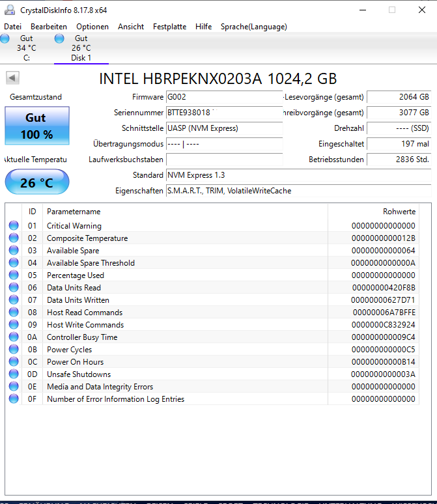Click status orb of Media and Data Integrity Errors
Image resolution: width=437 pixels, height=504 pixels.
14,386
